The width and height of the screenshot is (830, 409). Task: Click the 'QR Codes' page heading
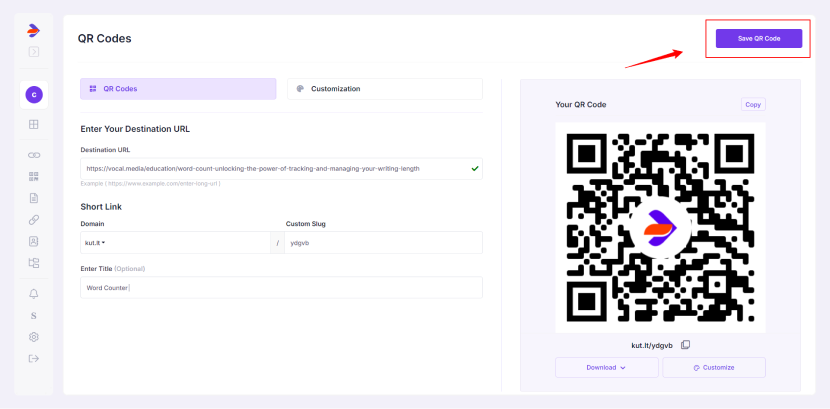104,39
